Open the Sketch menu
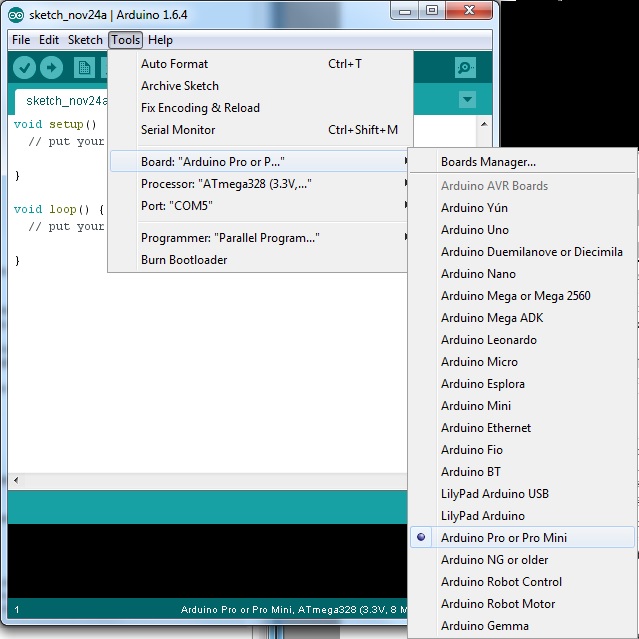This screenshot has width=639, height=639. point(85,40)
